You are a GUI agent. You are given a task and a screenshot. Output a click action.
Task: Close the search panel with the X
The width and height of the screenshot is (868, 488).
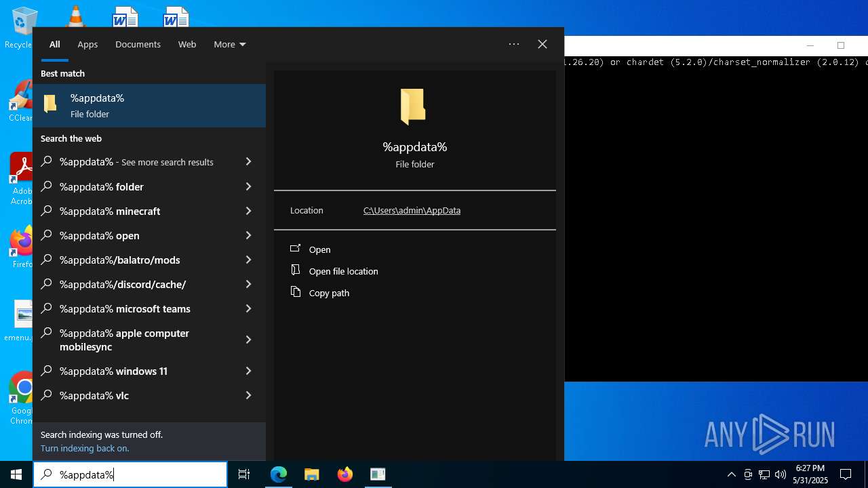542,44
